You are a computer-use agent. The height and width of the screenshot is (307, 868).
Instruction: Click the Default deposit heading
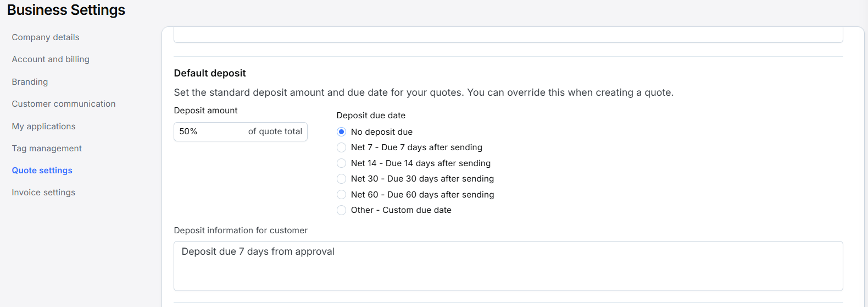[x=210, y=73]
